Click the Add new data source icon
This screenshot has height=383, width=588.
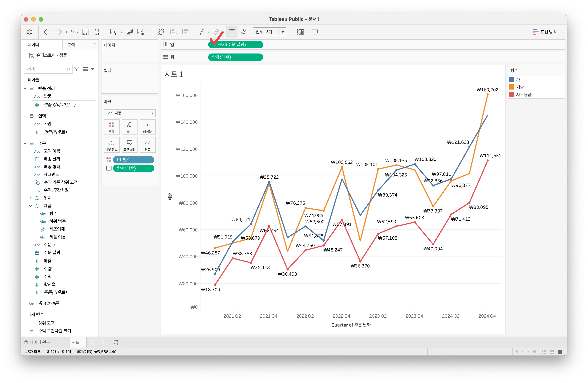click(97, 32)
